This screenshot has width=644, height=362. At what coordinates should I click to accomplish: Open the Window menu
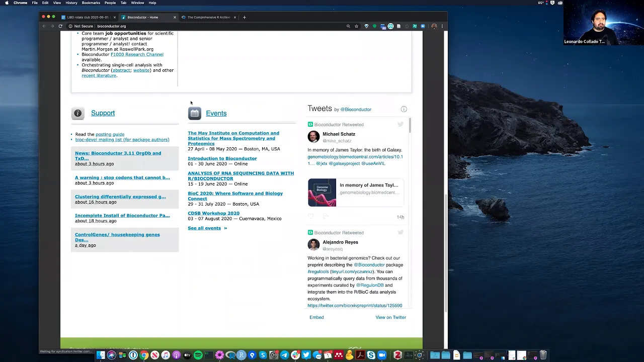pos(137,3)
